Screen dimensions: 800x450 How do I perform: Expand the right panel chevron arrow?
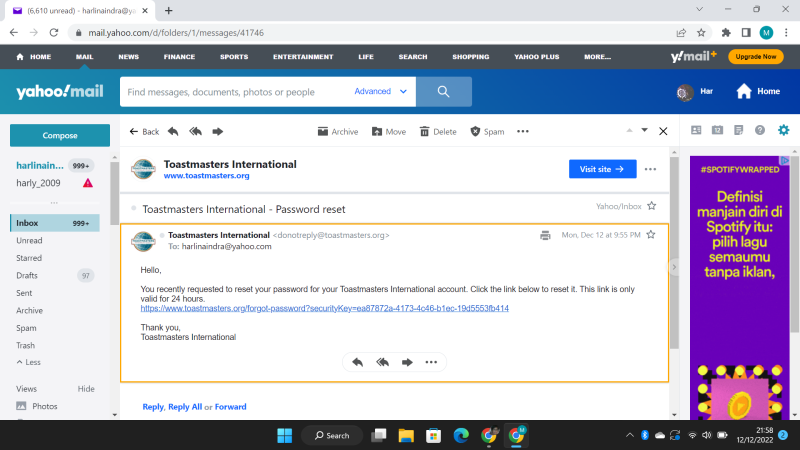pos(674,267)
